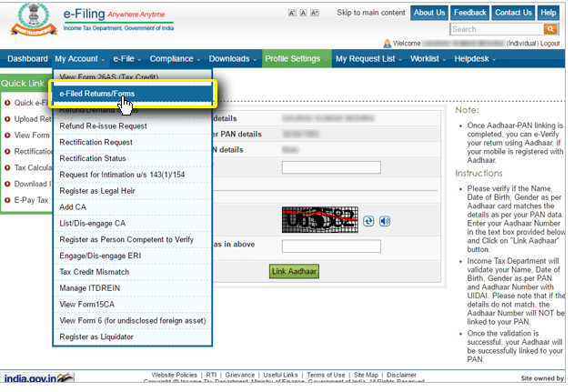
Task: Choose Register as Person Competent to Verify
Action: coord(133,239)
